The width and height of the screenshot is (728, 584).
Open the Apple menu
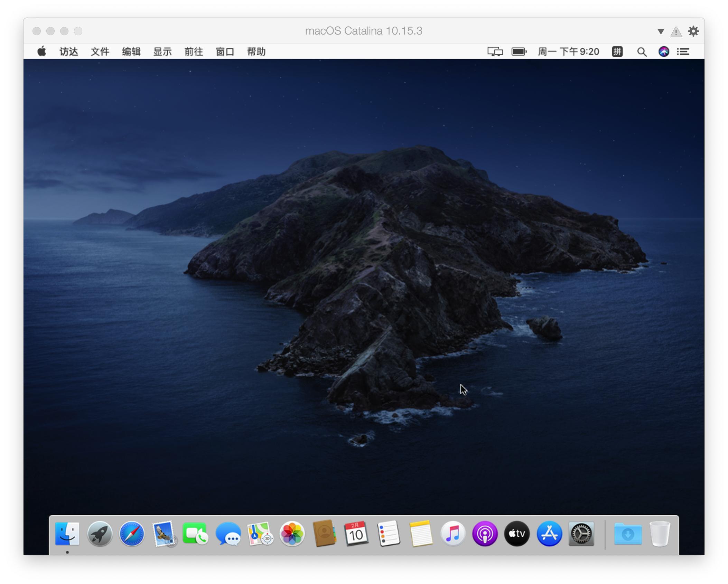pyautogui.click(x=42, y=52)
